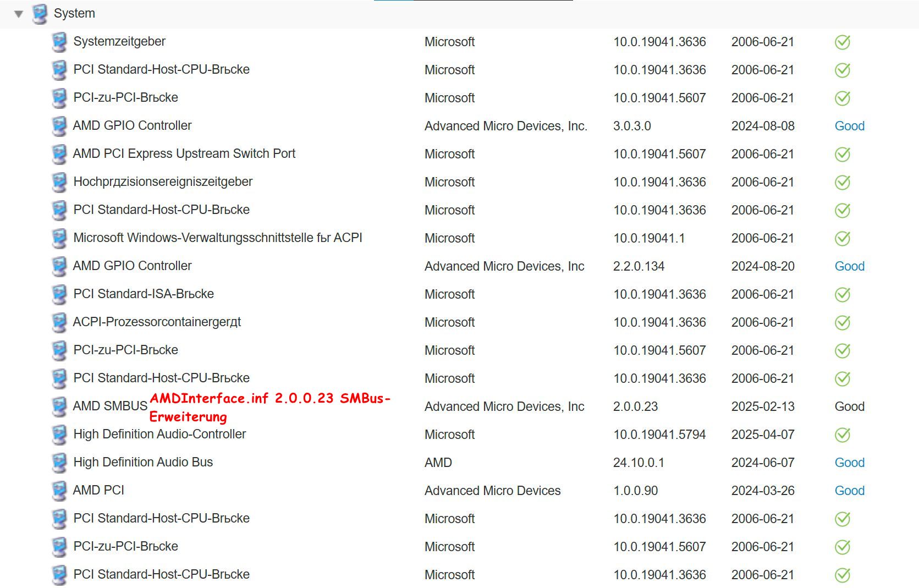This screenshot has width=919, height=588.
Task: Click the High Definition Audio Bus device icon
Action: coord(59,463)
